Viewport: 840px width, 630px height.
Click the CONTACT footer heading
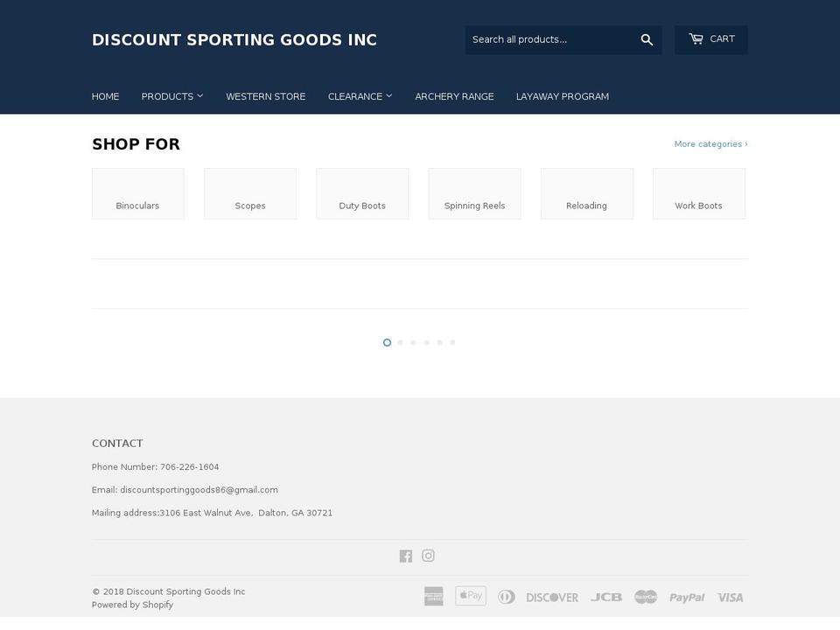[117, 444]
